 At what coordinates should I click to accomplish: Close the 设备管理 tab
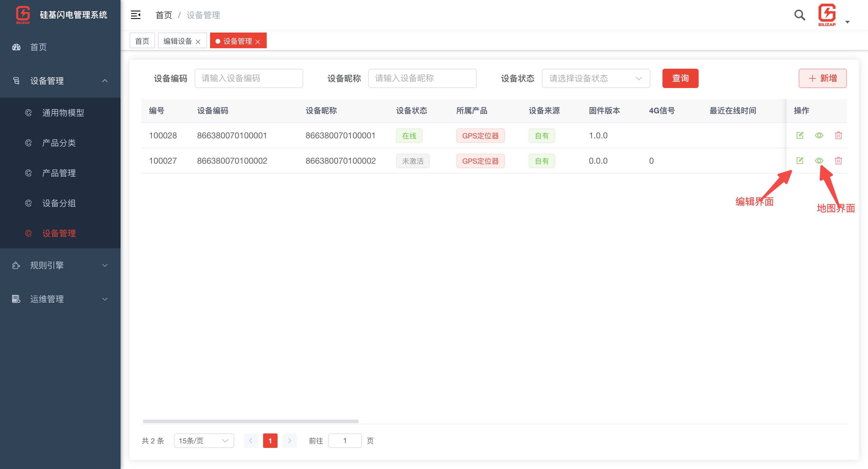pyautogui.click(x=258, y=41)
